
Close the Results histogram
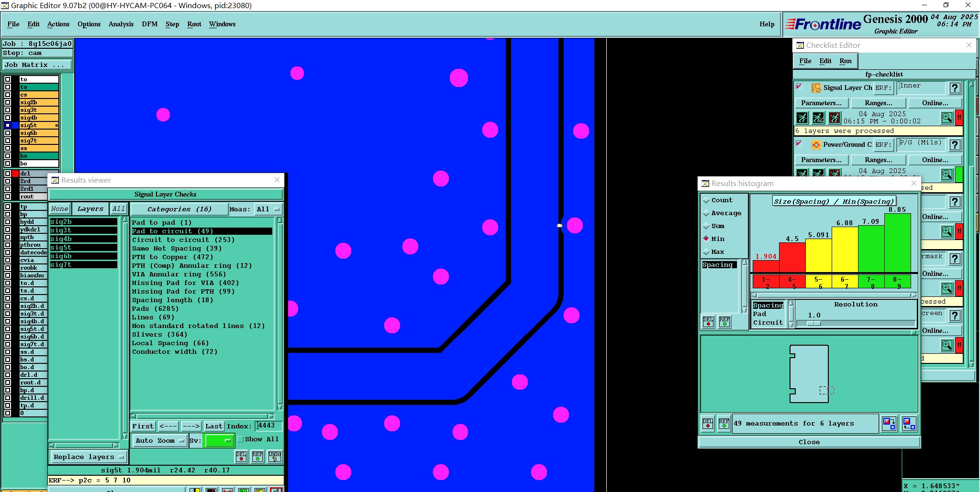tap(809, 442)
